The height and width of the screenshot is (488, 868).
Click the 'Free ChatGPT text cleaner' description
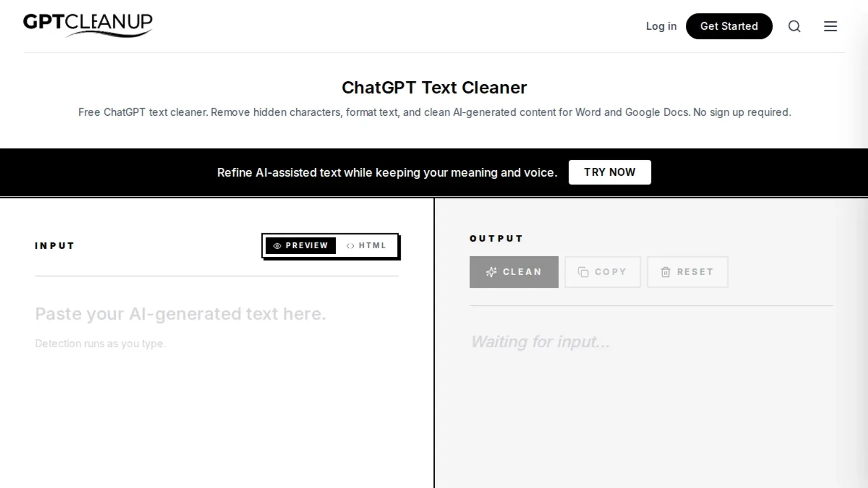(434, 112)
